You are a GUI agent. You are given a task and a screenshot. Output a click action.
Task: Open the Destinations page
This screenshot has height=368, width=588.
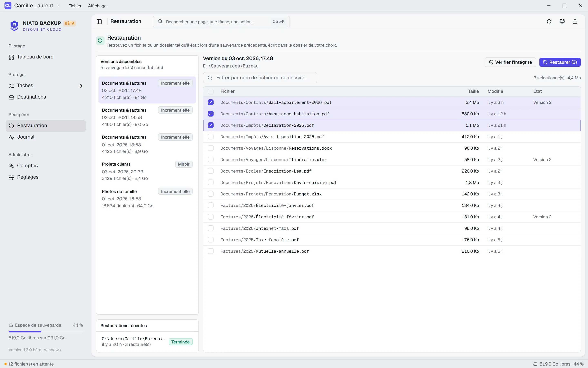point(46,97)
